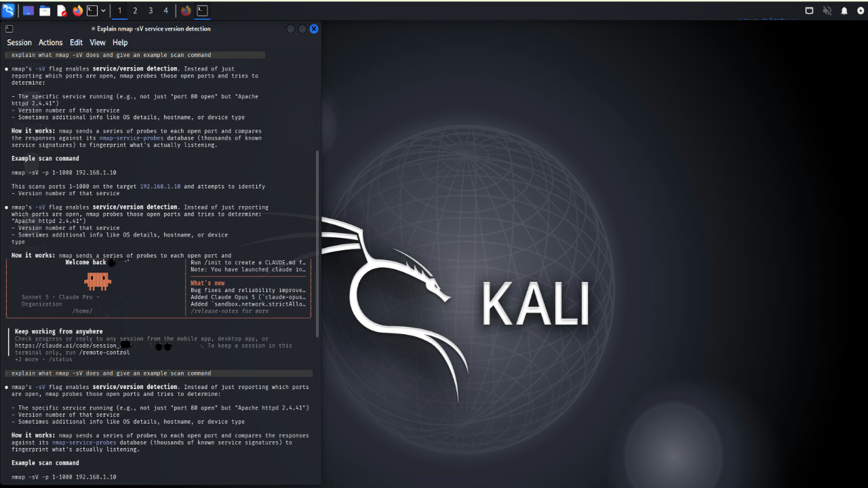The width and height of the screenshot is (868, 488).
Task: Launch the file manager from the panel
Action: coord(45,11)
